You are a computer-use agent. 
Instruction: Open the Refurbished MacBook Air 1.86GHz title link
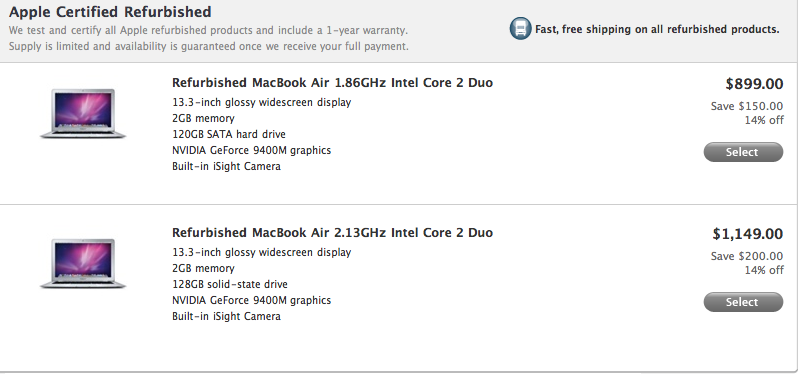coord(332,83)
